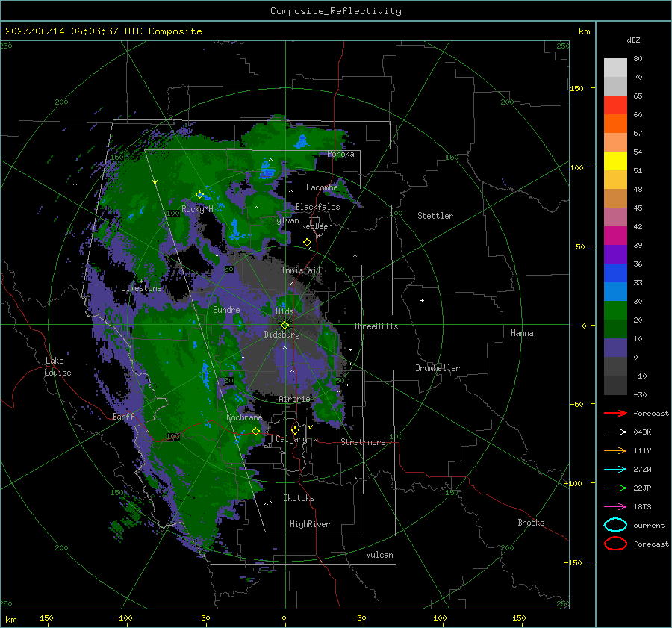
Task: Click the Innisfail label
Action: (301, 270)
